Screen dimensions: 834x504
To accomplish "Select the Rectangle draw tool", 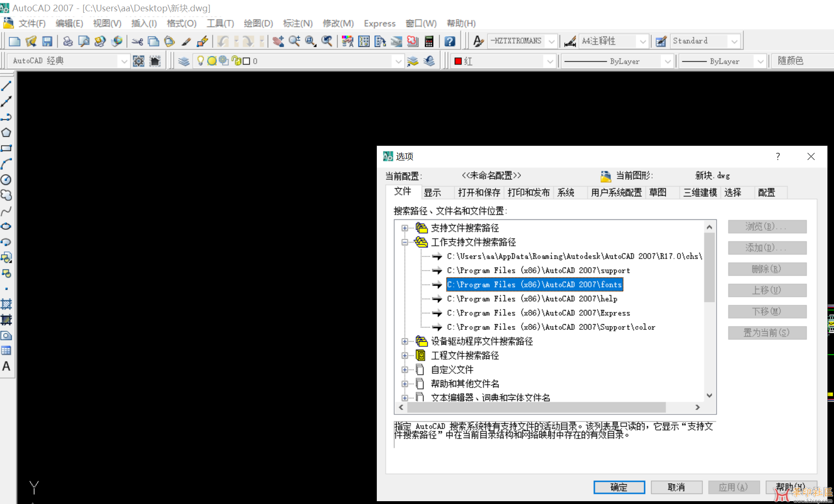I will (x=6, y=148).
